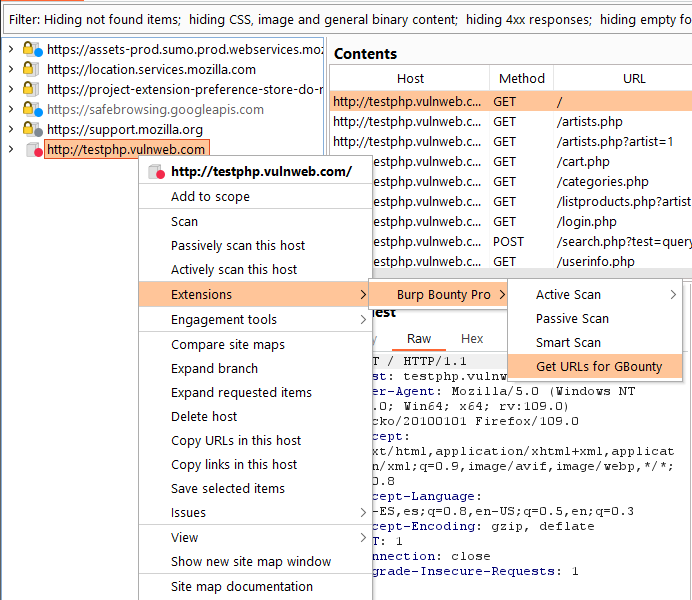Image resolution: width=692 pixels, height=600 pixels.
Task: Expand the support.mozilla.org tree node
Action: coord(11,129)
